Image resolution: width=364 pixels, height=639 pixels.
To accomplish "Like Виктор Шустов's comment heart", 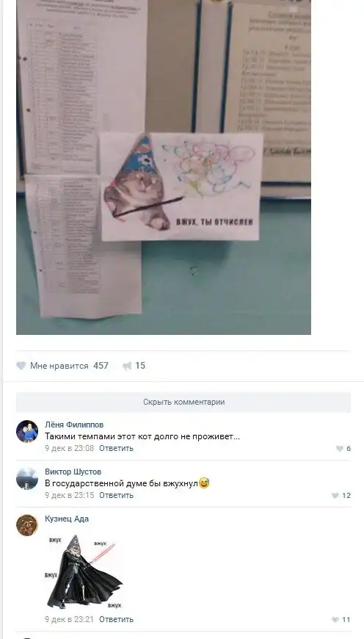I will click(x=335, y=496).
